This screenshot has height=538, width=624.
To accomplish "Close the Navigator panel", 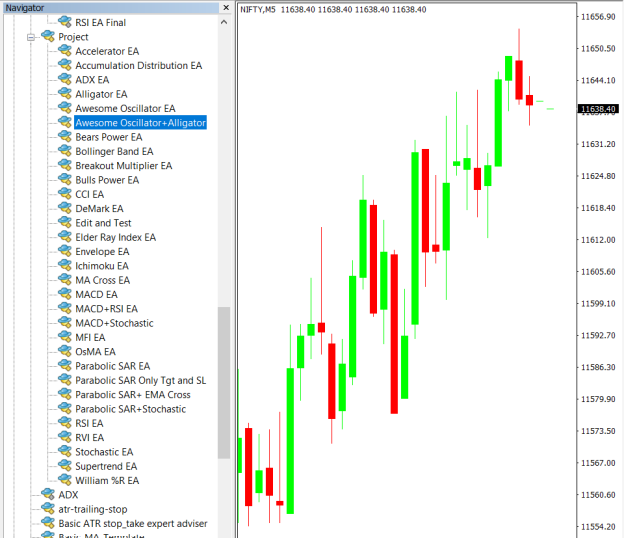I will click(x=226, y=8).
